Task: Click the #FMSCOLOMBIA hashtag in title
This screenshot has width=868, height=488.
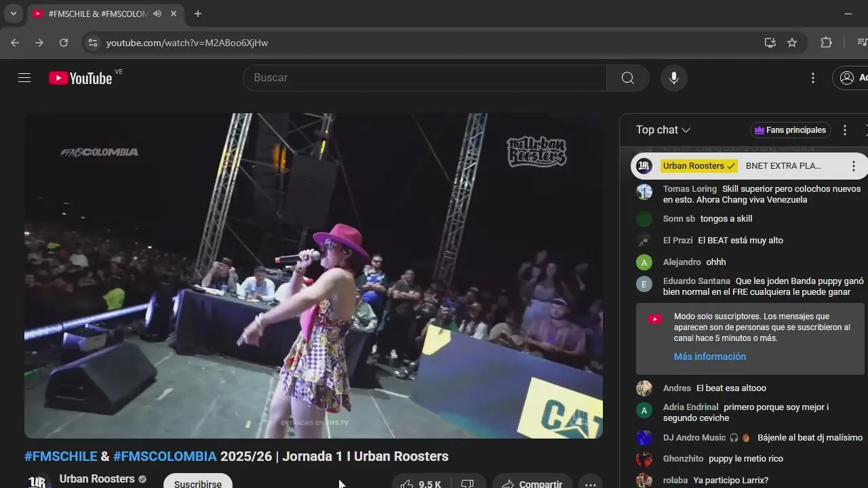Action: click(165, 456)
